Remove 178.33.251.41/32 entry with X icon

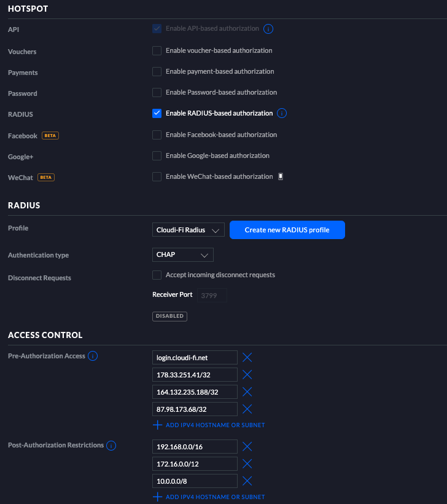coord(247,374)
